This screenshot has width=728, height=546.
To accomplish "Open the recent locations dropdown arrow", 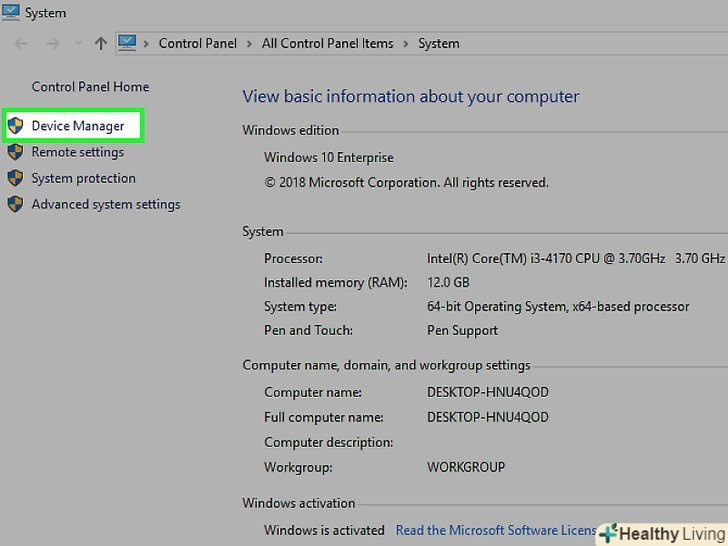I will 76,44.
